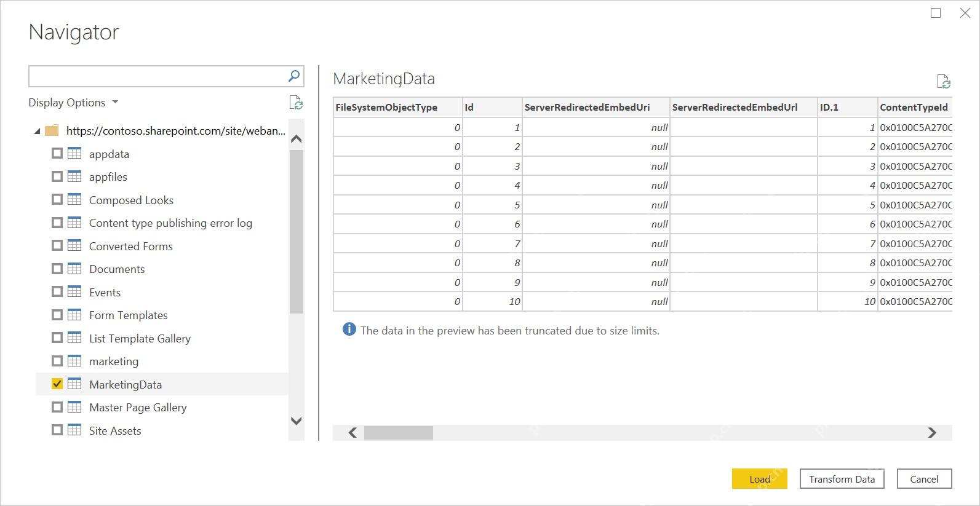Click table icon beside Form Templates
This screenshot has height=506, width=980.
(74, 315)
